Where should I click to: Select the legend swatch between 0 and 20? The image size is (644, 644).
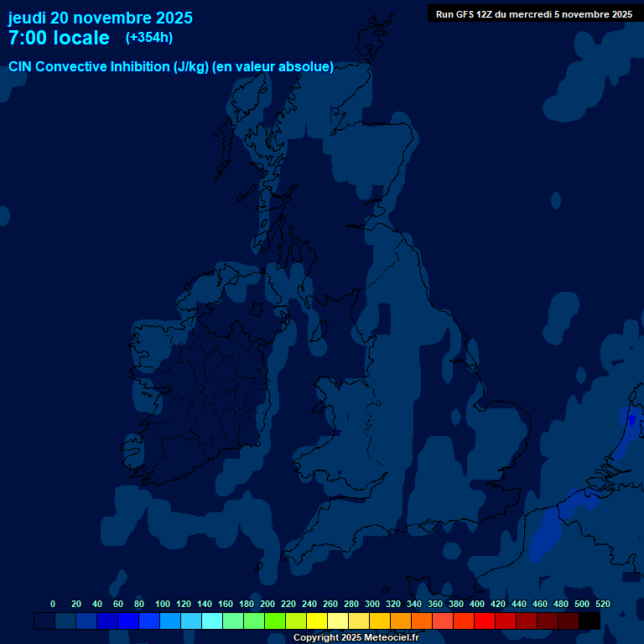[x=65, y=621]
